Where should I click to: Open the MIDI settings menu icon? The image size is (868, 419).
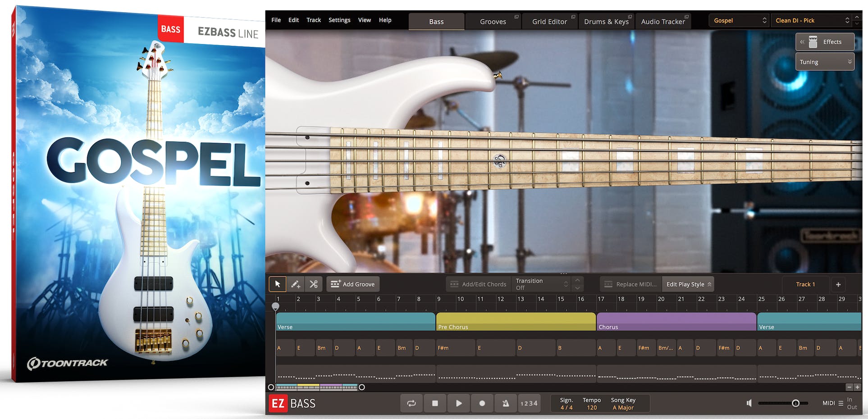(841, 403)
